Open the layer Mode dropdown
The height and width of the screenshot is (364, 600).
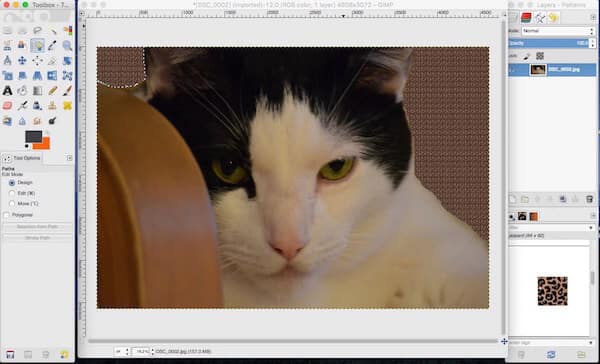558,31
